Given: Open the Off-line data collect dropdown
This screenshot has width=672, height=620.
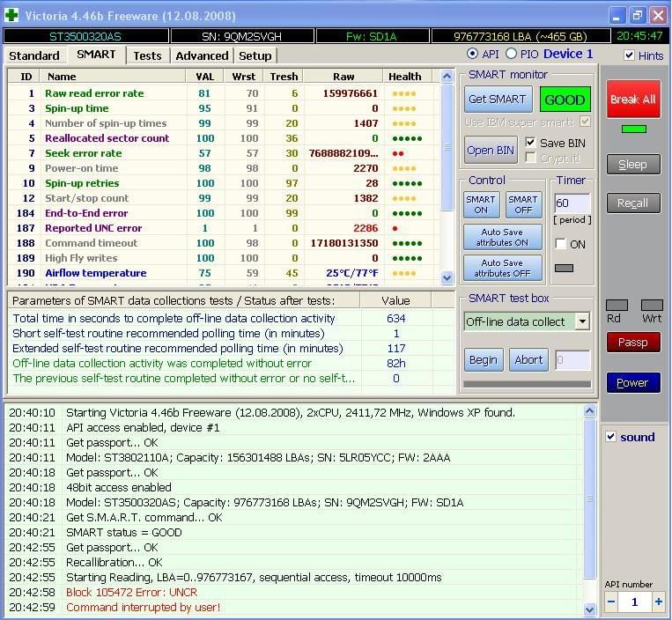Looking at the screenshot, I should point(582,321).
